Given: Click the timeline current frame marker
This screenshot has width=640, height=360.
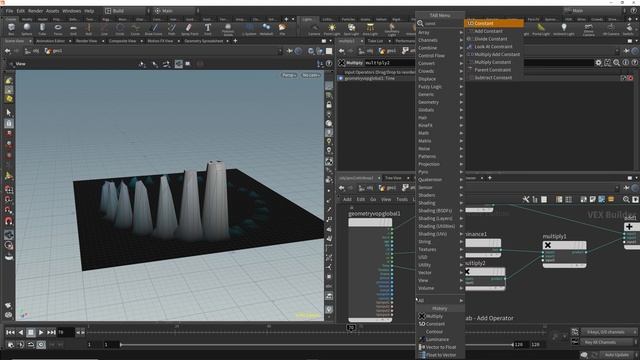Looking at the screenshot, I should 351,328.
